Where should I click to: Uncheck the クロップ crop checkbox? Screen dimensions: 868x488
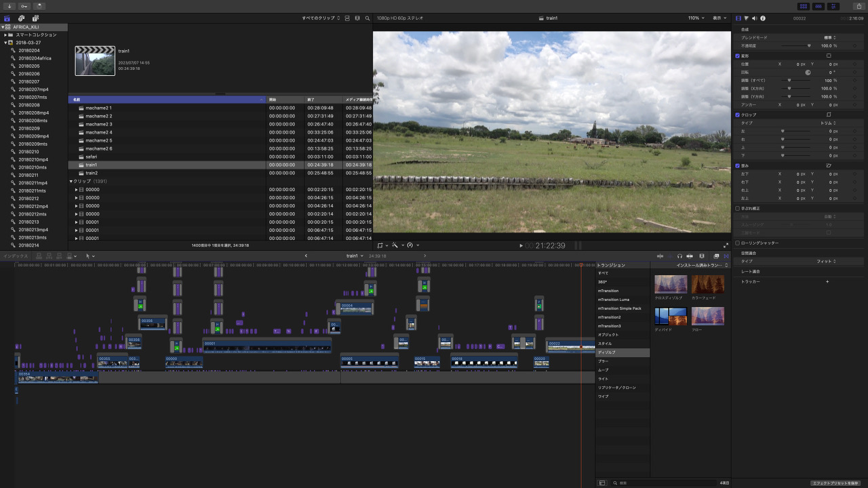click(x=738, y=115)
